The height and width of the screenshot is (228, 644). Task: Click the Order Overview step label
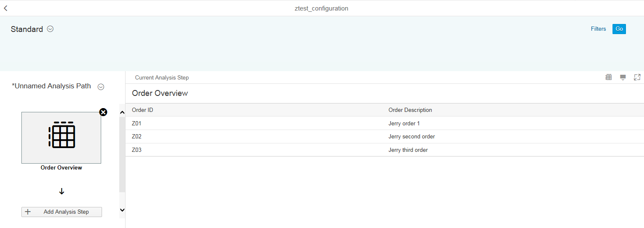tap(61, 167)
